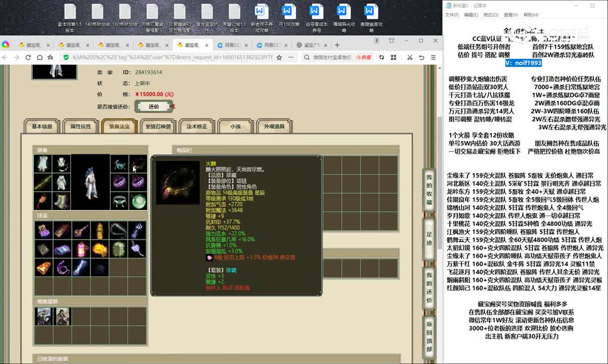Viewport: 608px width, 364px height.
Task: Click the 还价 bargain button
Action: coord(154,107)
